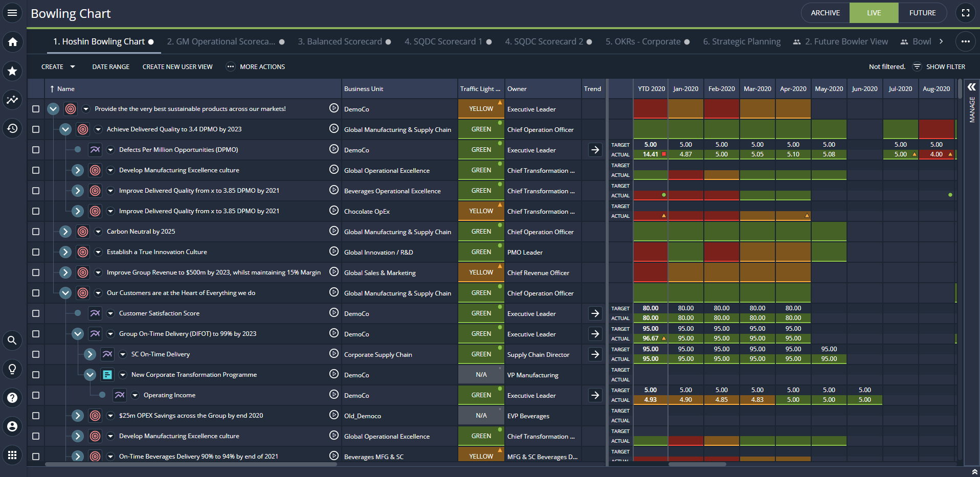The height and width of the screenshot is (477, 980).
Task: Click SHOW FILTER button
Action: [x=940, y=67]
